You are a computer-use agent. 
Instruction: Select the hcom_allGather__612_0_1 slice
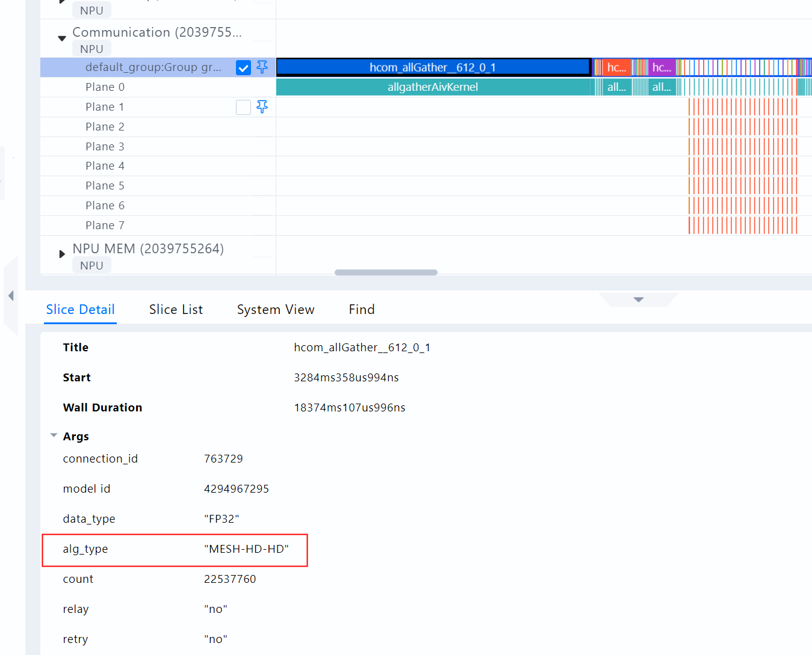[x=433, y=67]
